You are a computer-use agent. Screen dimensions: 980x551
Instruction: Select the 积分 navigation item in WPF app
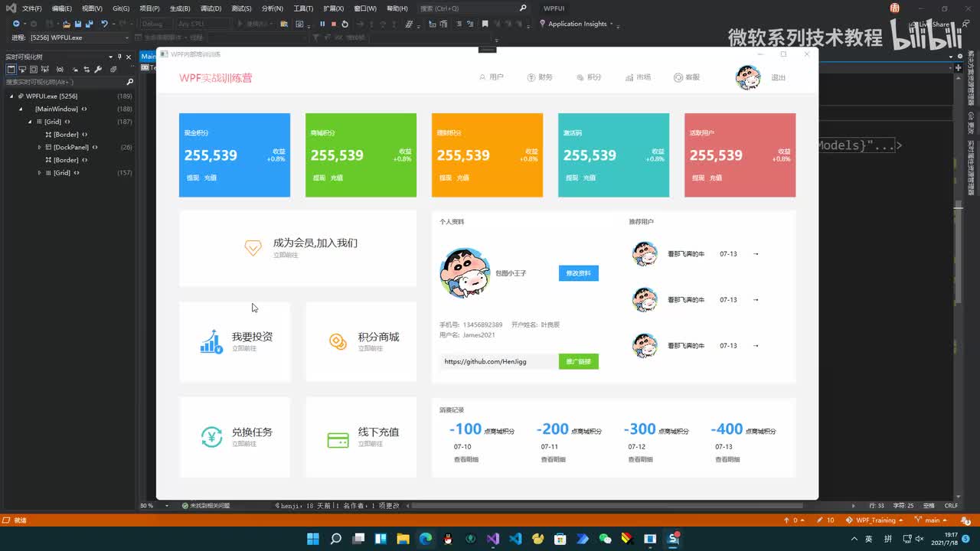[589, 77]
